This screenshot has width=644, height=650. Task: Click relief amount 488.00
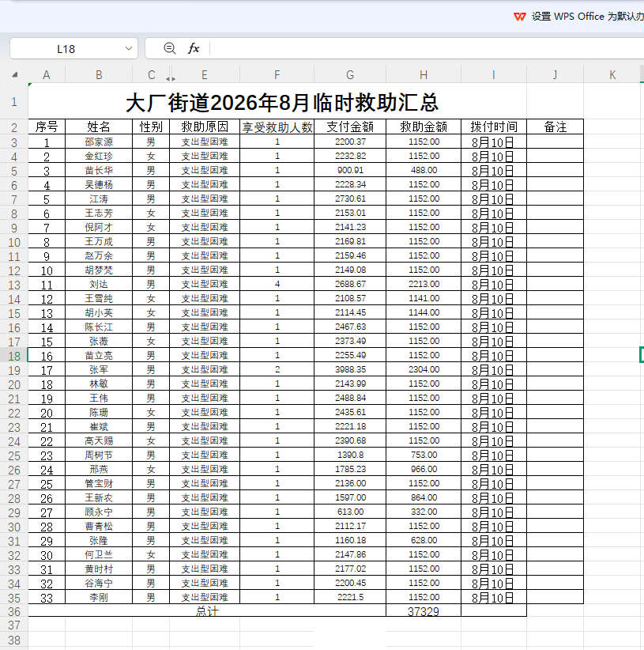click(424, 170)
